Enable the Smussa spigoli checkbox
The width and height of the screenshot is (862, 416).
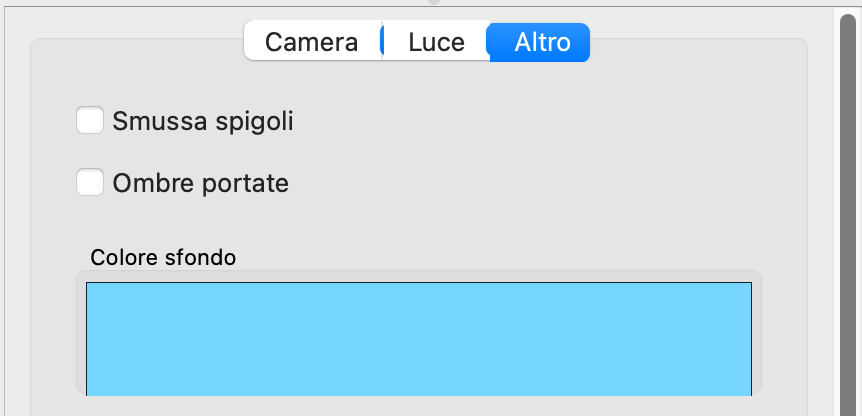(x=90, y=120)
